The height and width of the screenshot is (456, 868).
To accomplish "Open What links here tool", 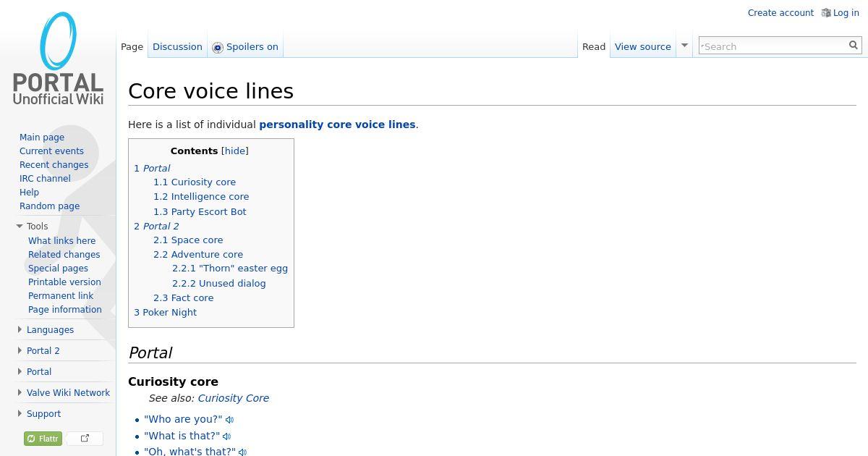I will (61, 241).
